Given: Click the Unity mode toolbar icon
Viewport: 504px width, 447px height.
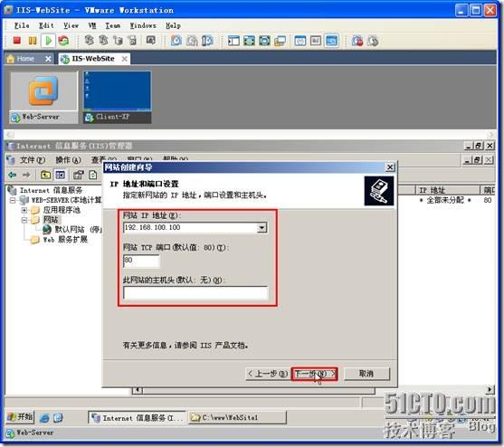Looking at the screenshot, I should (x=280, y=41).
